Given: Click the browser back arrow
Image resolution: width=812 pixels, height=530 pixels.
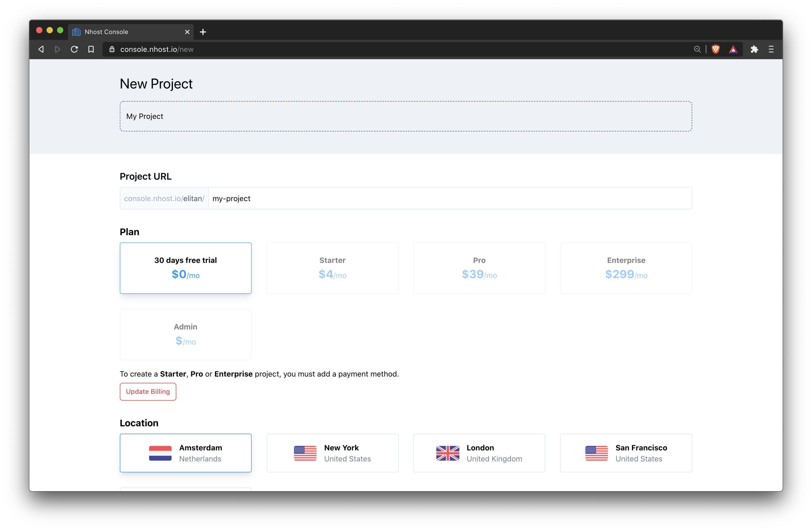Looking at the screenshot, I should (x=41, y=49).
